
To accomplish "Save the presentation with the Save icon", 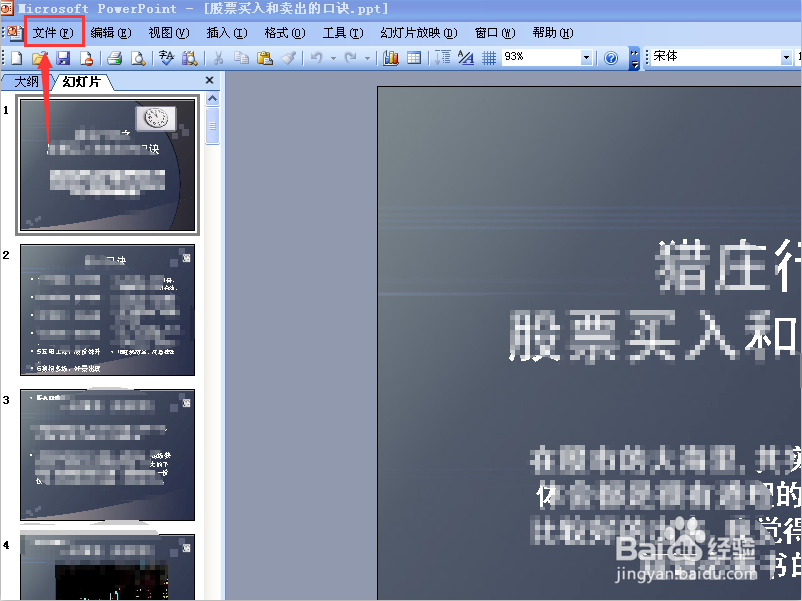I will 64,58.
